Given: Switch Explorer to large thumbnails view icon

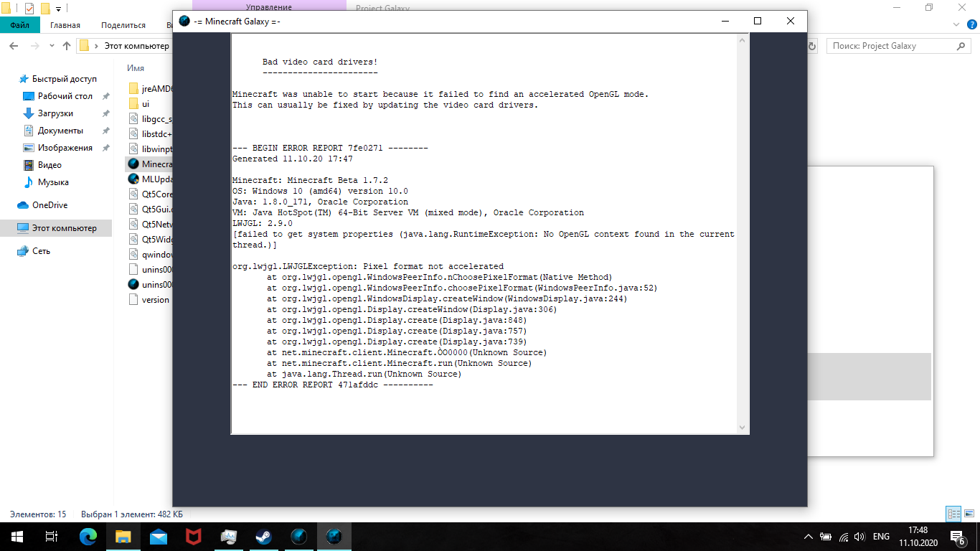Looking at the screenshot, I should (x=969, y=514).
